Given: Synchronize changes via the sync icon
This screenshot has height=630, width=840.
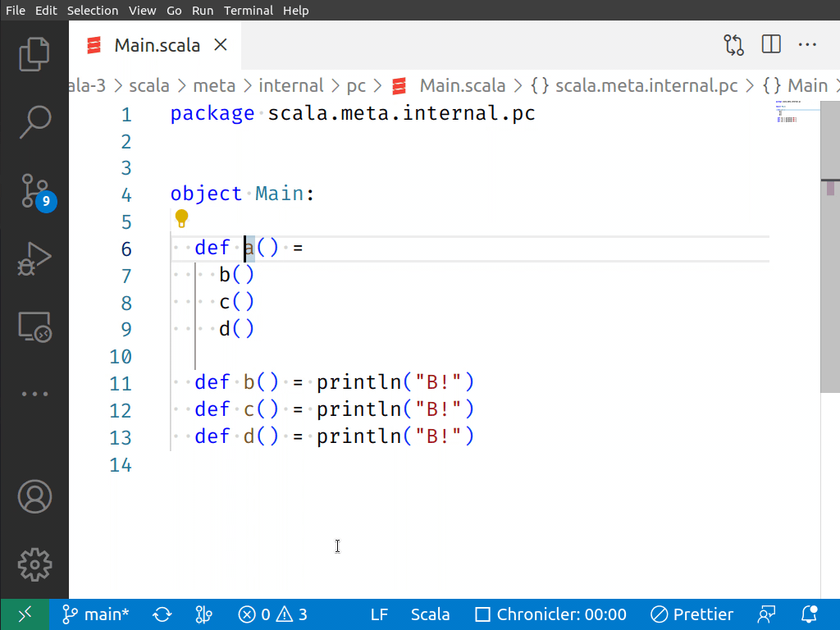Looking at the screenshot, I should (x=162, y=614).
